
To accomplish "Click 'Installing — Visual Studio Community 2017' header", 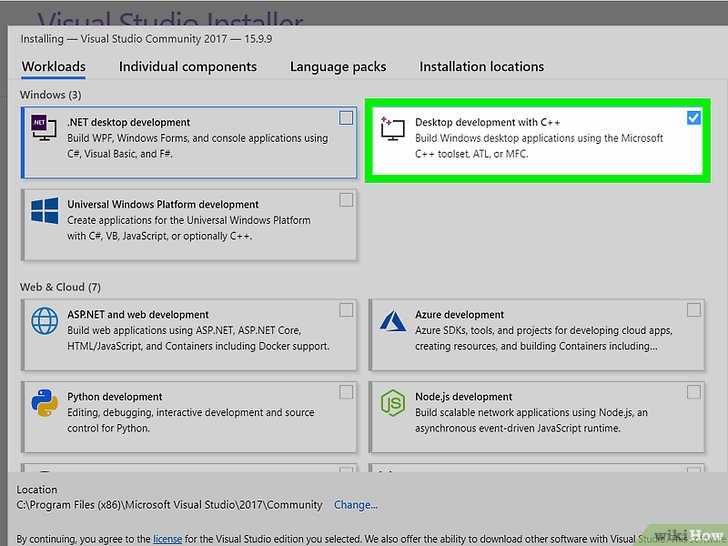I will click(146, 39).
